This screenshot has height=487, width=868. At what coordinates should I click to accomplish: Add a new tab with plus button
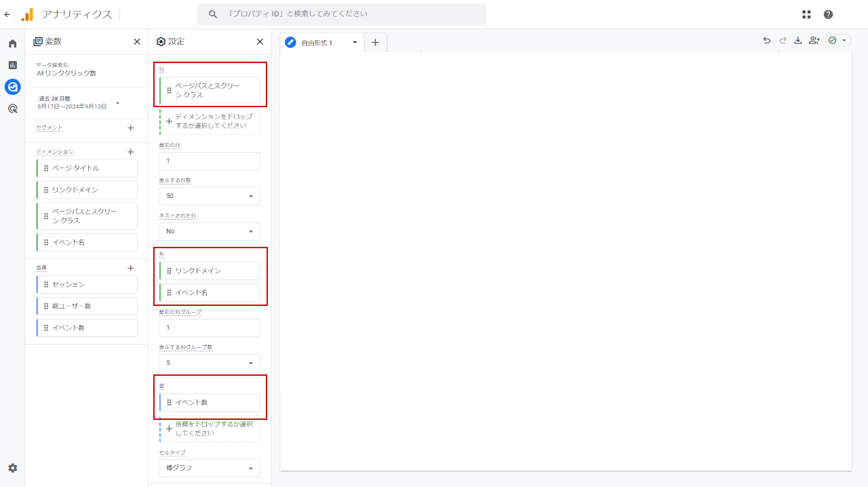click(x=375, y=43)
